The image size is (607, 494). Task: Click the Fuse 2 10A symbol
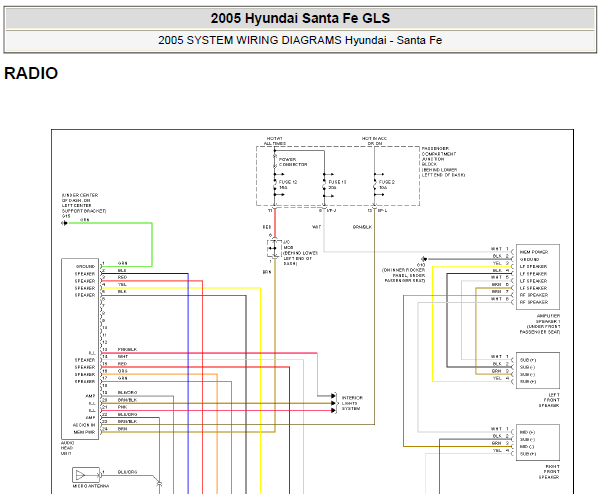[x=375, y=185]
